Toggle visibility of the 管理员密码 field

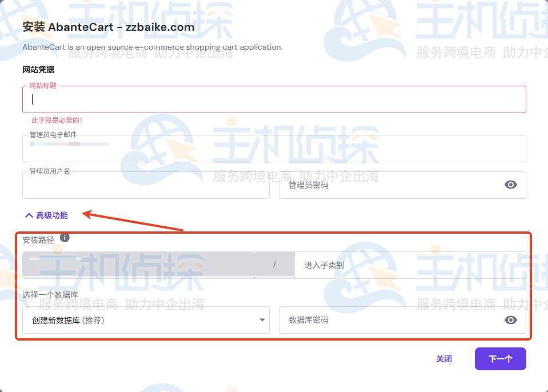point(510,185)
